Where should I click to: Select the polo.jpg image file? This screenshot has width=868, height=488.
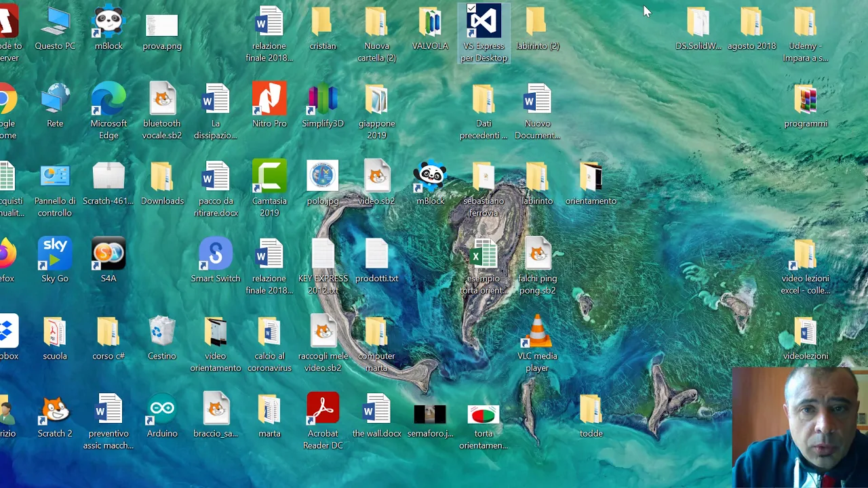323,183
